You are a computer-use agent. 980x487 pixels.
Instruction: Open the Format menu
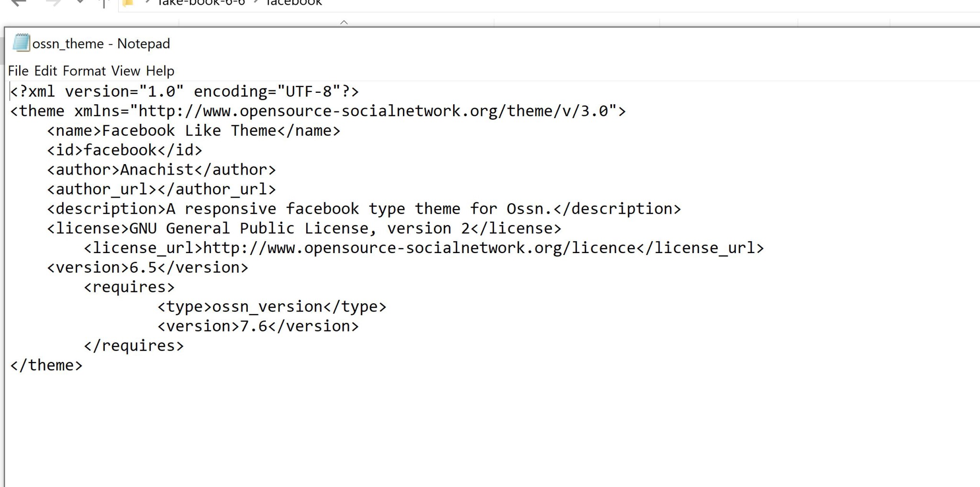[x=84, y=71]
